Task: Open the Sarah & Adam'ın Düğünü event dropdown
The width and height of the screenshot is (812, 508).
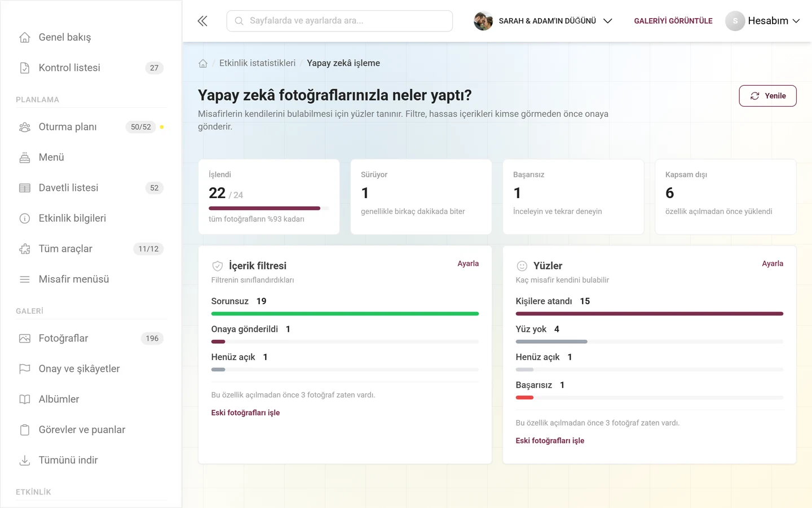Action: (x=543, y=21)
